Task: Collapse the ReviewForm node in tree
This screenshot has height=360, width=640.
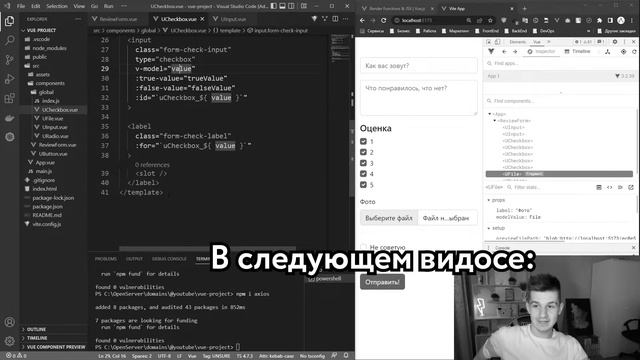Action: [495, 121]
